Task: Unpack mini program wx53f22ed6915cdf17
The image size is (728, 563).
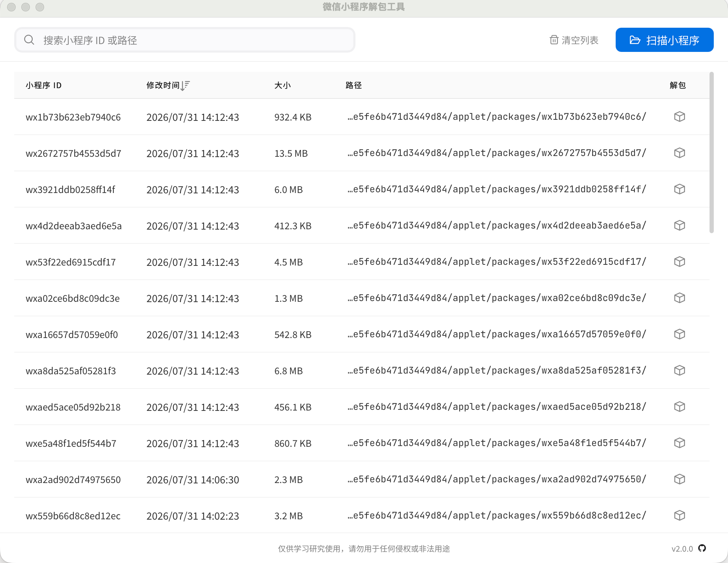Action: click(679, 262)
